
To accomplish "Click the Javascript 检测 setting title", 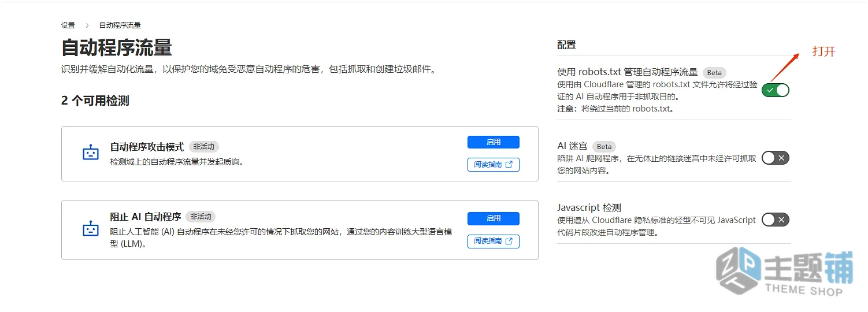I will (x=589, y=208).
